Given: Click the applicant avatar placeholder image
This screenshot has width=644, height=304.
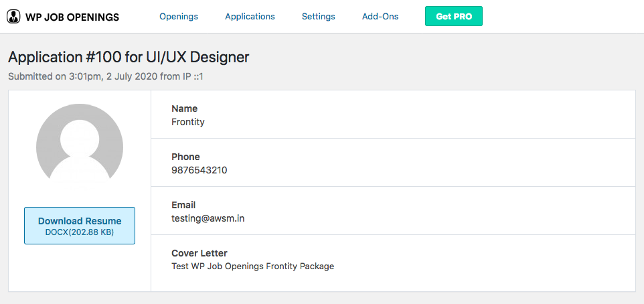Looking at the screenshot, I should (x=80, y=145).
